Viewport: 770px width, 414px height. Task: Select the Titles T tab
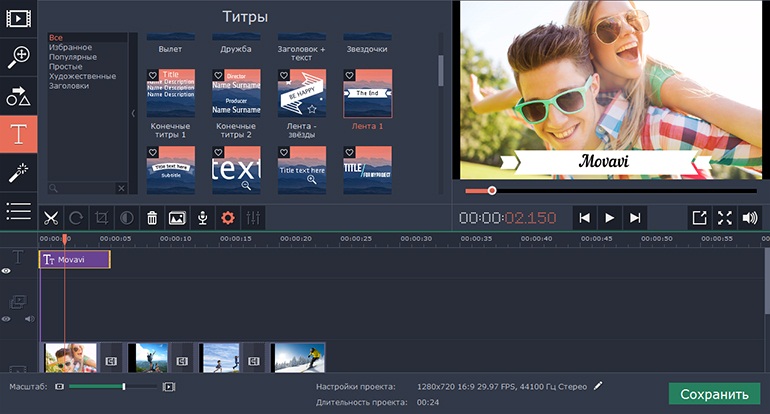[x=18, y=134]
